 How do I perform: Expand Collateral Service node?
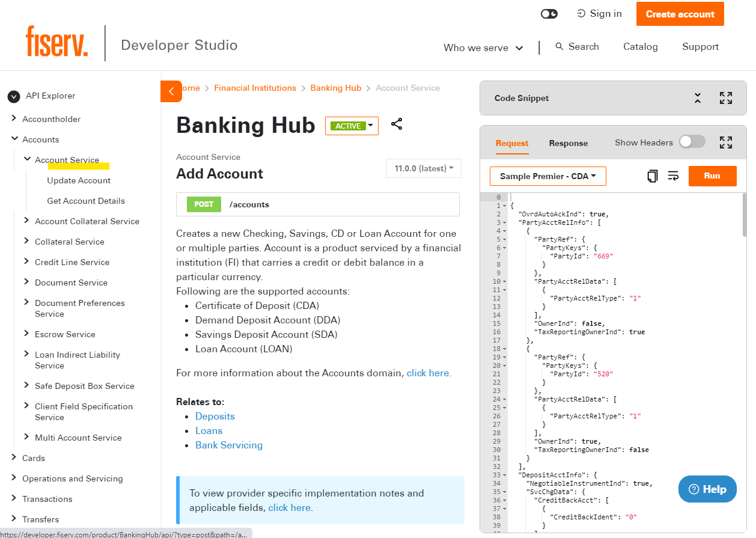(x=26, y=241)
